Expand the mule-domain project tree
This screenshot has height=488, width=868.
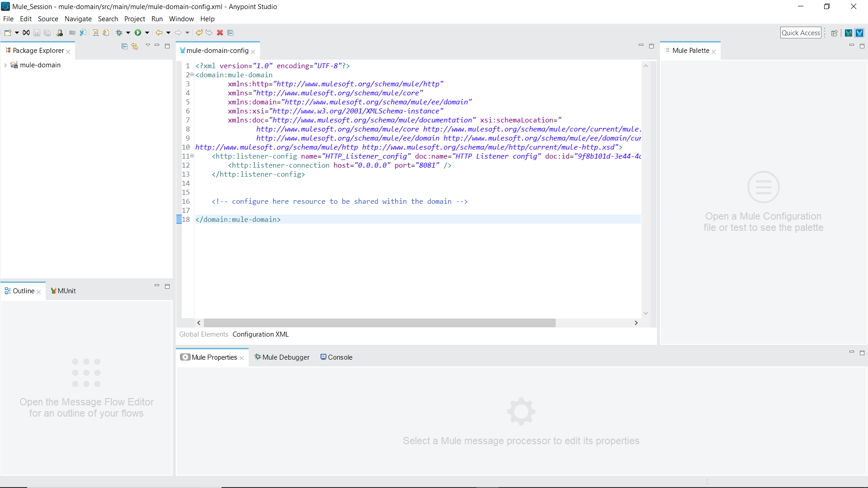(5, 65)
